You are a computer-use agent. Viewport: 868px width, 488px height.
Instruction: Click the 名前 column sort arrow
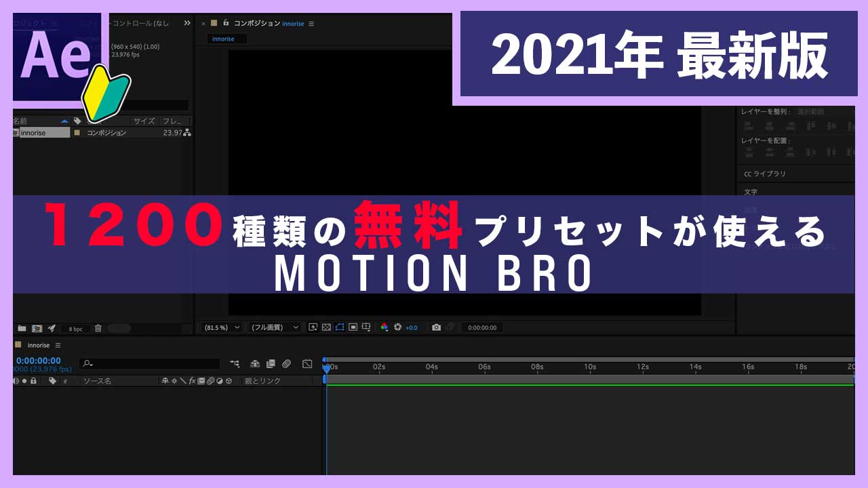click(64, 121)
